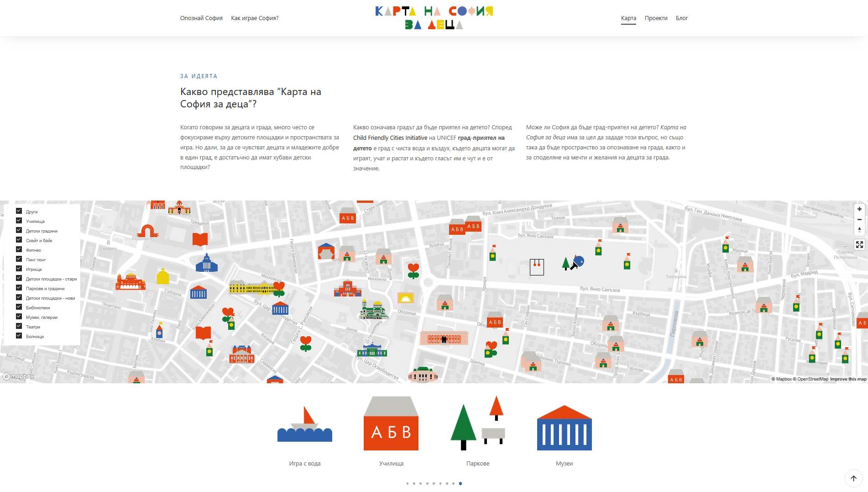The height and width of the screenshot is (492, 868).
Task: Click the sunrise gallery map marker
Action: tap(405, 298)
